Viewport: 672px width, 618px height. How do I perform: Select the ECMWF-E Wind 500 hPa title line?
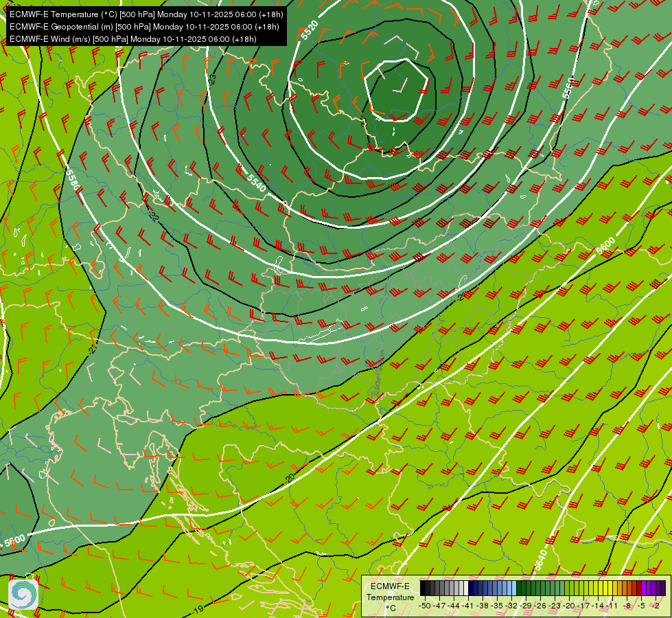(133, 39)
